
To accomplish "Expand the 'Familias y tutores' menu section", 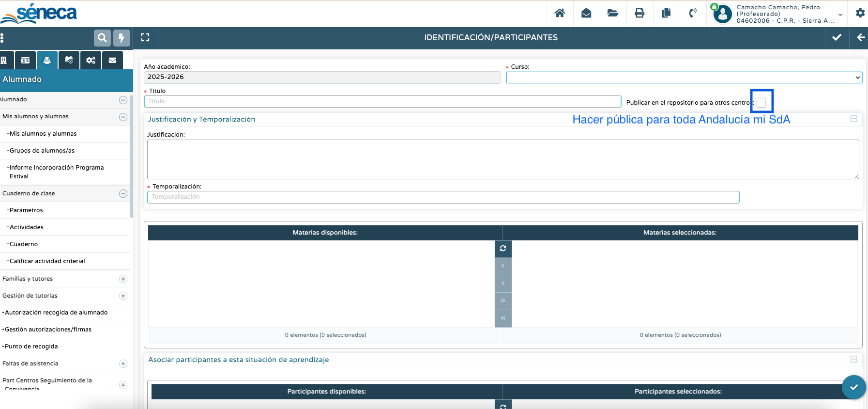I will click(123, 279).
